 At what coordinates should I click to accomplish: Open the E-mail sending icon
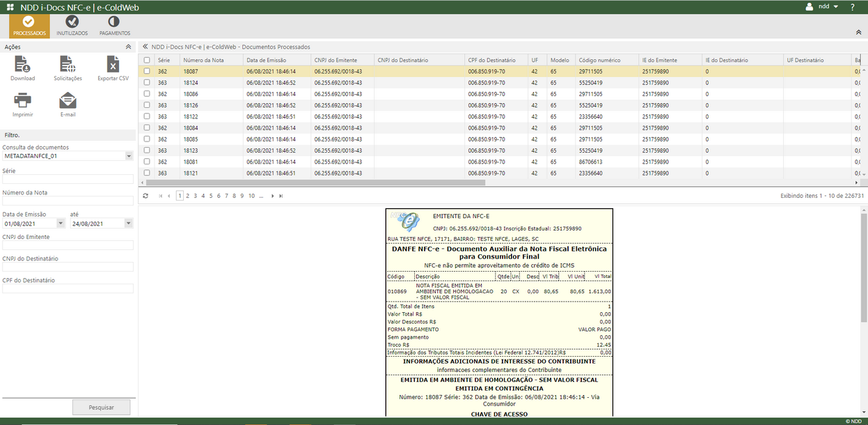pos(67,100)
